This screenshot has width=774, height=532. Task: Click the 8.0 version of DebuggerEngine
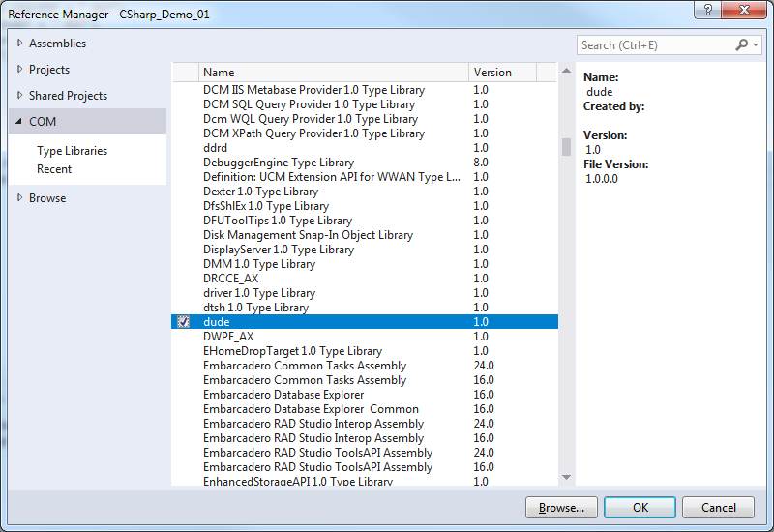point(481,163)
